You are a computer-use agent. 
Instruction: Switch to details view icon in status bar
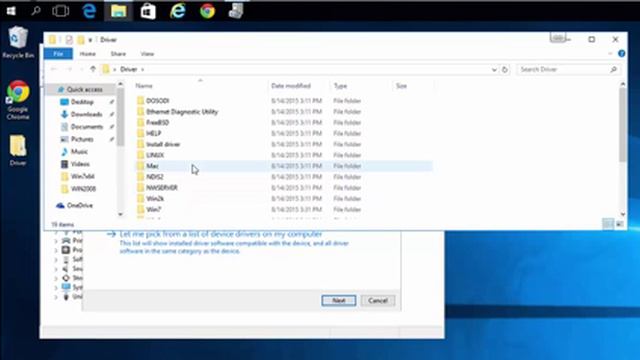click(608, 224)
